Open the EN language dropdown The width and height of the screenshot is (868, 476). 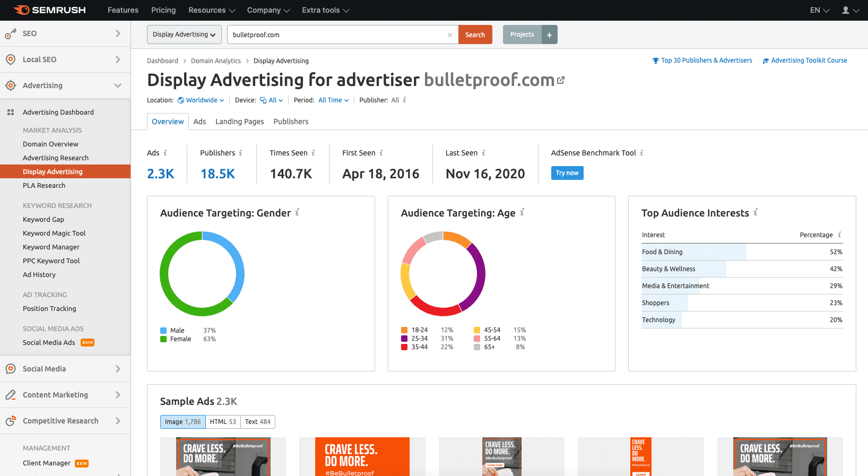click(x=820, y=10)
